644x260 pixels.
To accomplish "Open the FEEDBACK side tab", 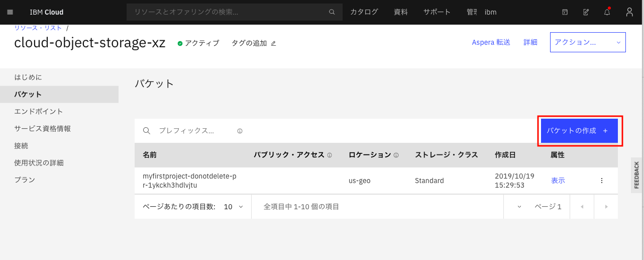I will [636, 175].
